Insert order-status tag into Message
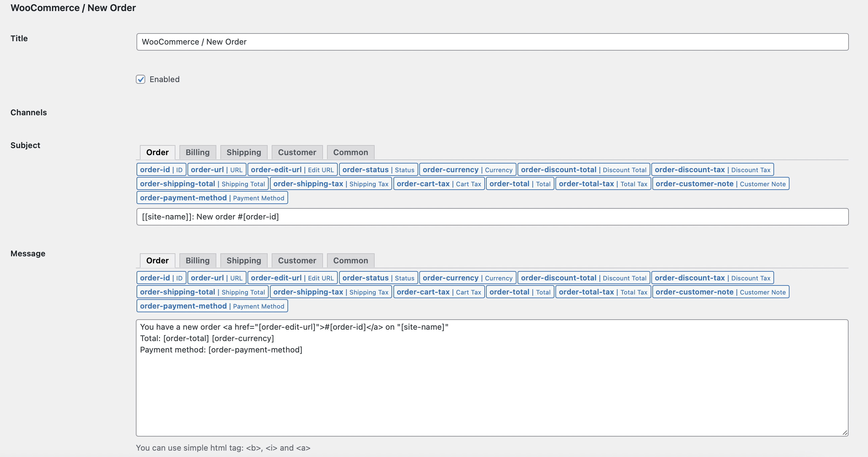The height and width of the screenshot is (457, 868). click(378, 278)
